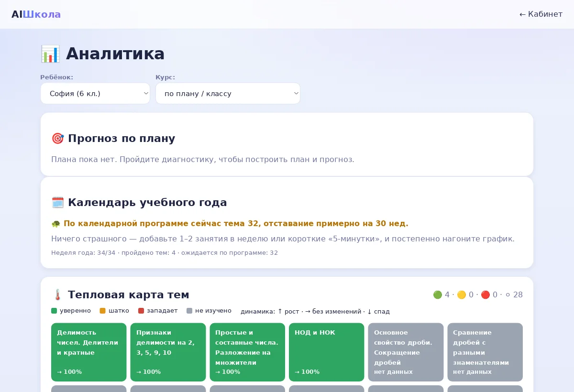This screenshot has width=574, height=392.
Task: Open the Простые и составные числа card
Action: click(247, 352)
